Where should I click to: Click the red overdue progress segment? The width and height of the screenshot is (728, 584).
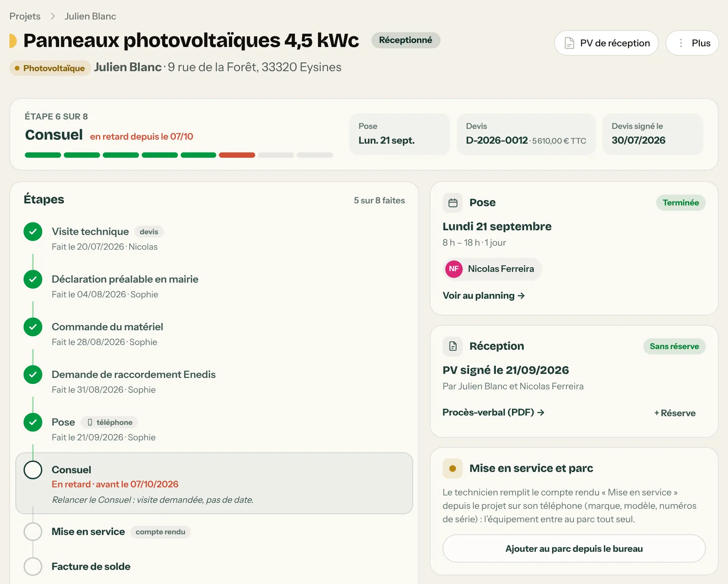(x=237, y=155)
